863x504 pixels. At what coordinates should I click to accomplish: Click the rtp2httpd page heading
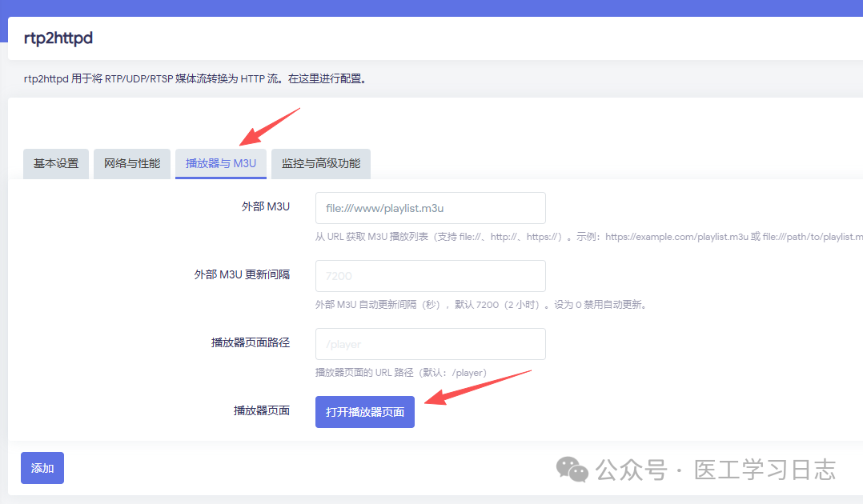(x=58, y=38)
